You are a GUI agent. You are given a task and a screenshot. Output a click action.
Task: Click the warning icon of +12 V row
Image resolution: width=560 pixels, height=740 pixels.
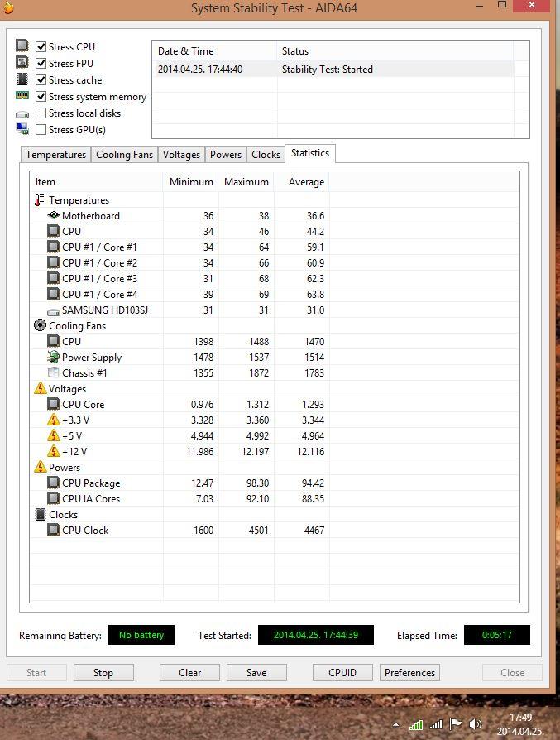tap(53, 450)
